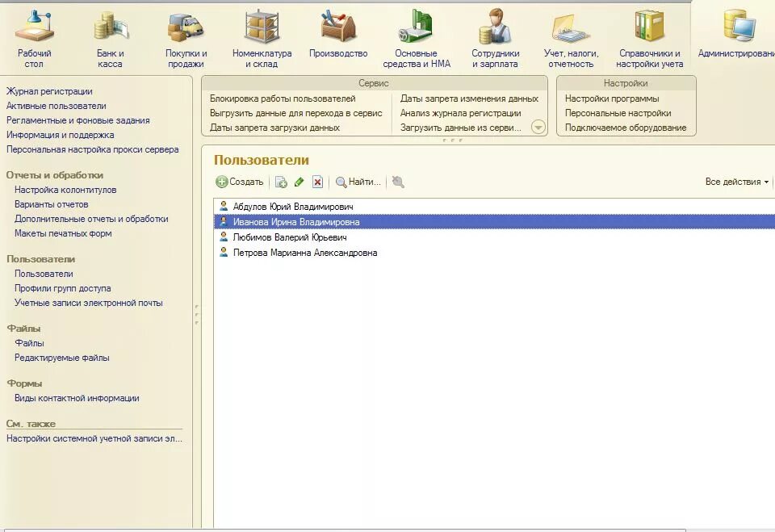Viewport: 775px width, 532px height.
Task: Switch to Производство section
Action: [338, 34]
